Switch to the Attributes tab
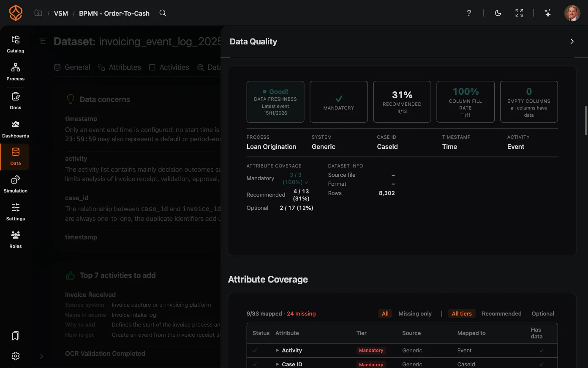This screenshot has width=588, height=368. (120, 67)
